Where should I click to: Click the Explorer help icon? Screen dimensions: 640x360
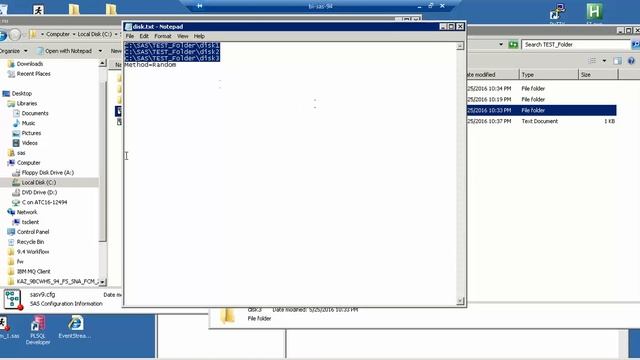tap(631, 61)
